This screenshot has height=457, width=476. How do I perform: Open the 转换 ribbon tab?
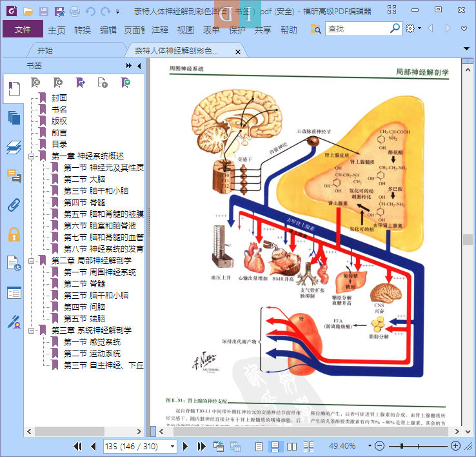coord(83,30)
